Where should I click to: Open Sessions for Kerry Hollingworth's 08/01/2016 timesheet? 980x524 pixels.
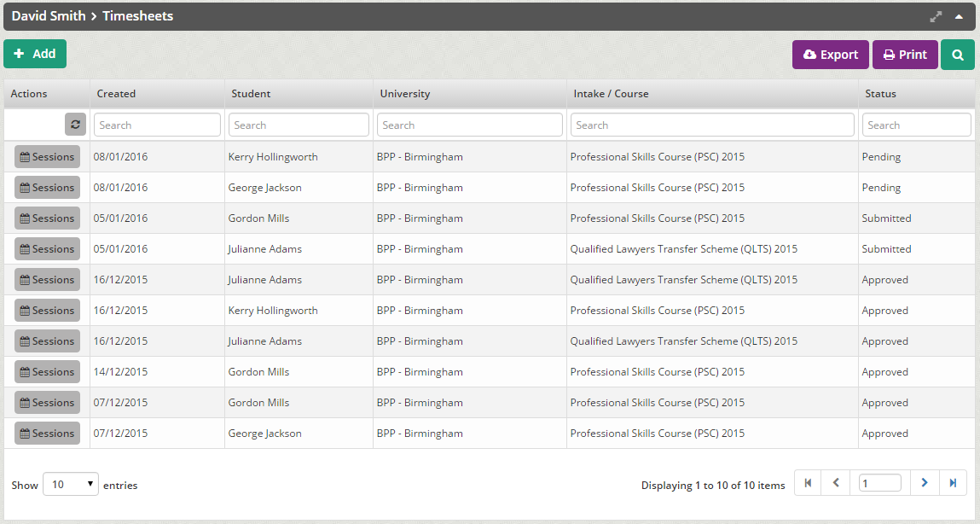tap(47, 157)
